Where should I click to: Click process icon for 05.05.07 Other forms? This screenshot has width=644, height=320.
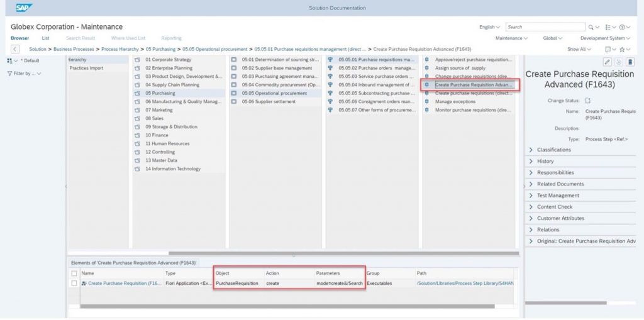click(330, 110)
